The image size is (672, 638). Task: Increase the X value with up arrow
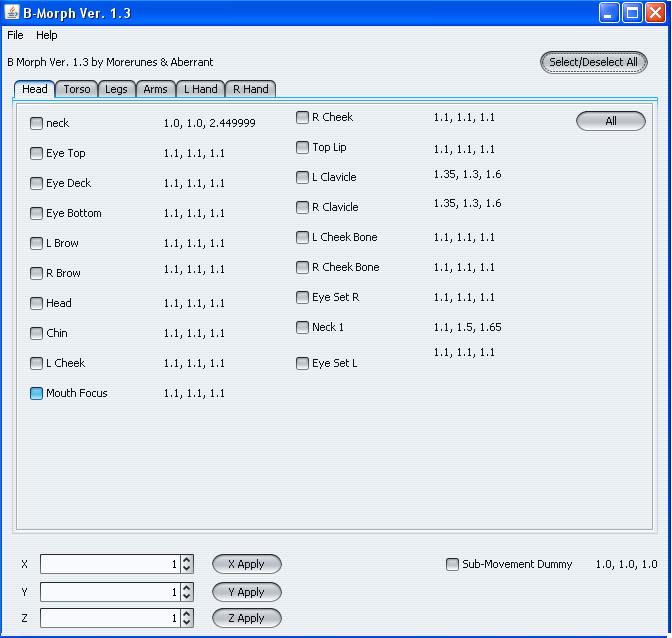tap(187, 560)
